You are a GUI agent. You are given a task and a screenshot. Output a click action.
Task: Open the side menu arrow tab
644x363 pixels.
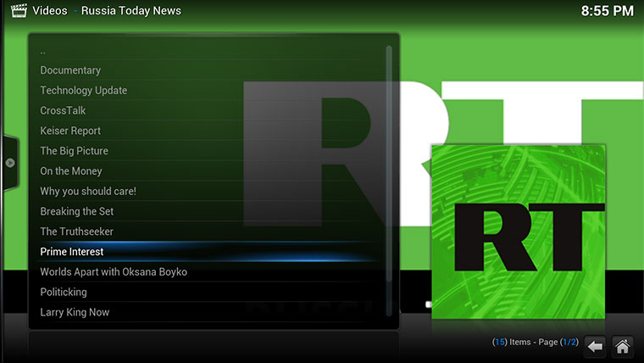pyautogui.click(x=10, y=163)
